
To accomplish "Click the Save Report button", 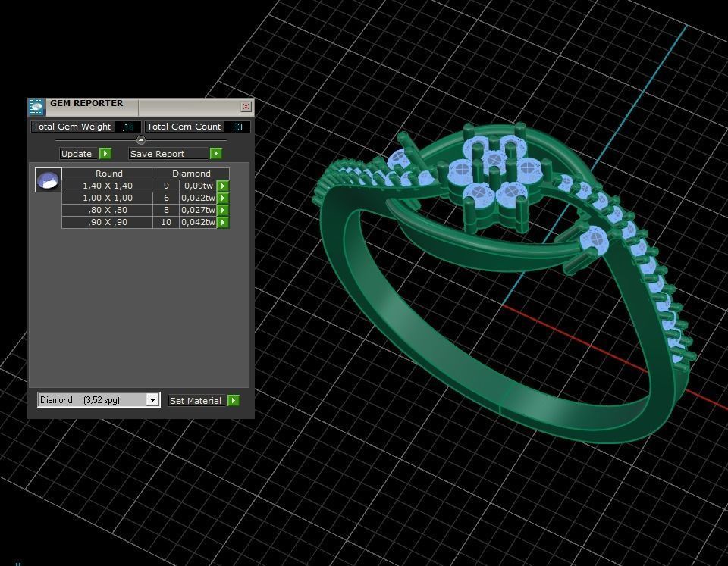I will (x=168, y=154).
